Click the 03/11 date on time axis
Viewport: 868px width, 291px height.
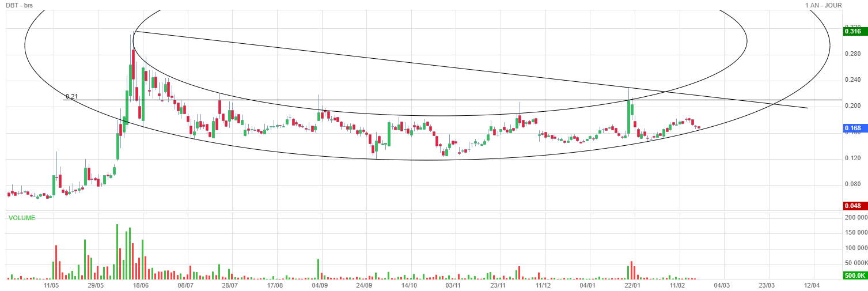click(x=453, y=285)
